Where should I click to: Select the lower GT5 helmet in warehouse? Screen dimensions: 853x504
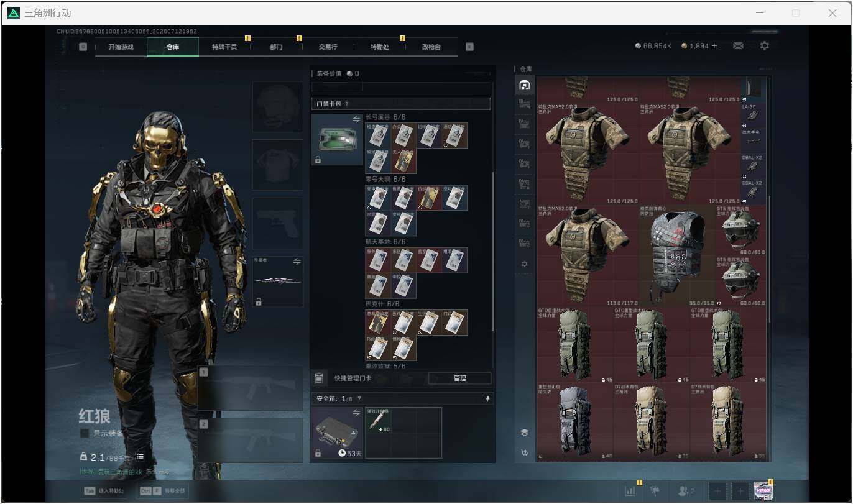[x=741, y=281]
